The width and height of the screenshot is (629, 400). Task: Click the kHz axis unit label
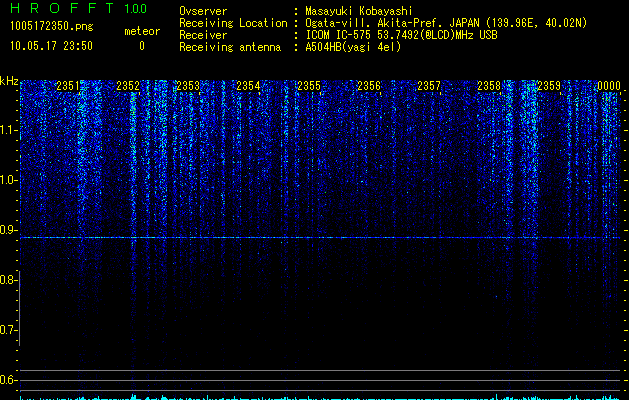(x=9, y=81)
